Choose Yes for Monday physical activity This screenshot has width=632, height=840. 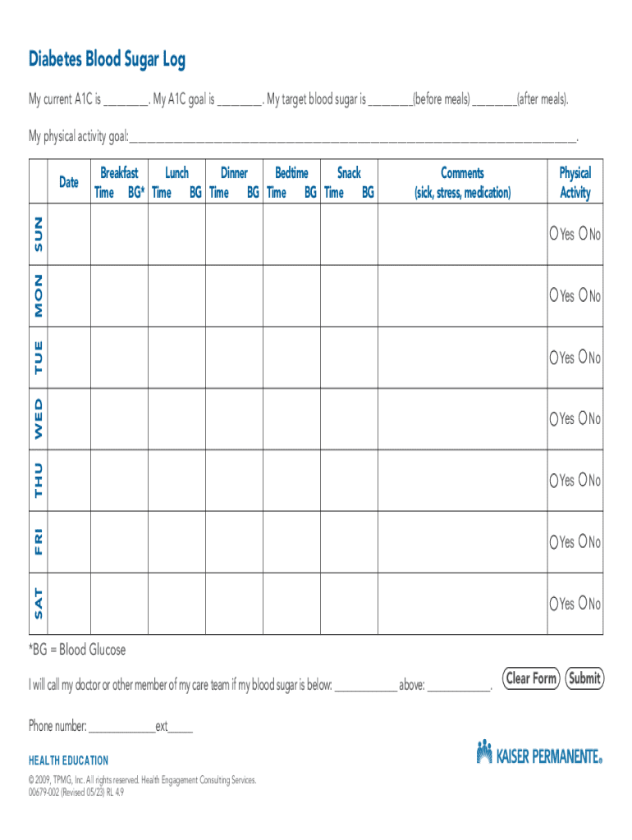click(555, 295)
